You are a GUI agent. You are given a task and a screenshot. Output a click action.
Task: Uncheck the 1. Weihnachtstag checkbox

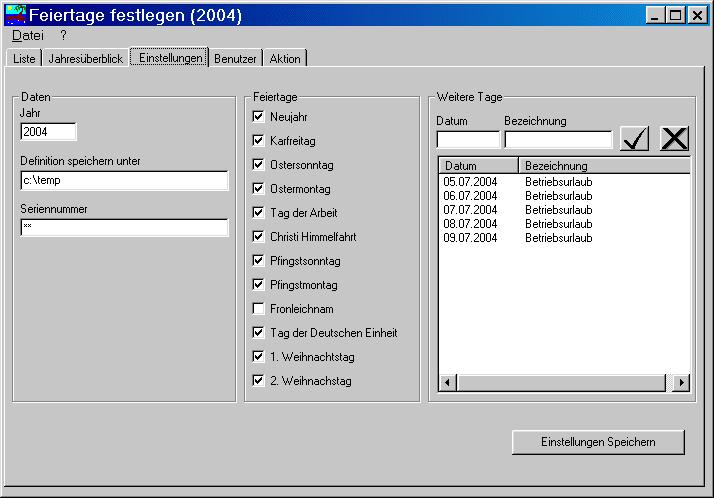[x=258, y=356]
